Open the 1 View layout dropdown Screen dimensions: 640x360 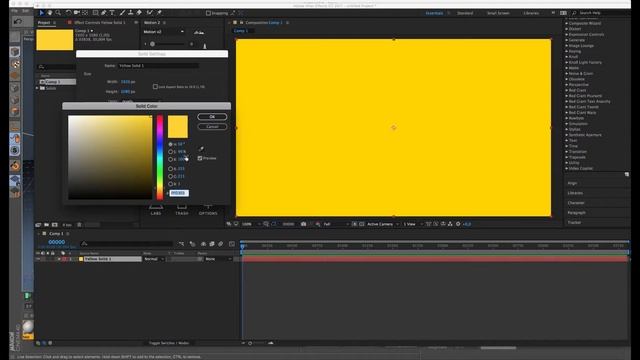pos(412,224)
